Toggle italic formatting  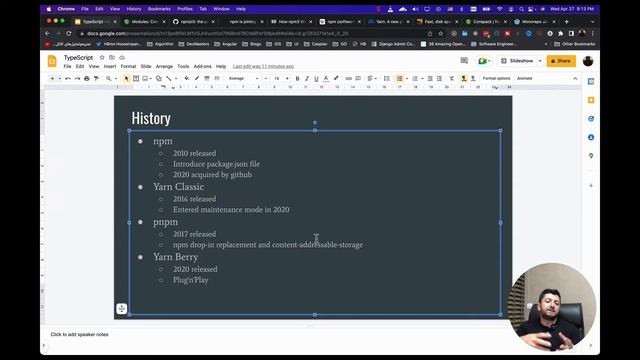(307, 78)
